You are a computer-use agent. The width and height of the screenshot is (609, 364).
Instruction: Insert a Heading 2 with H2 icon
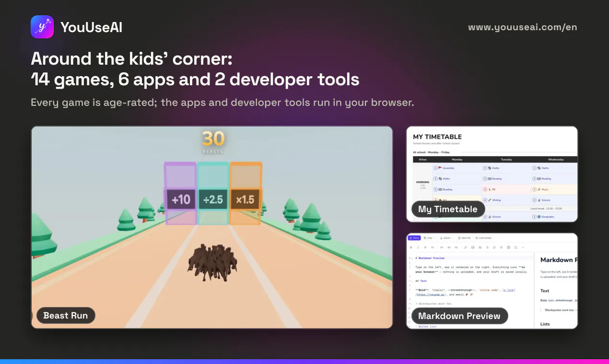pyautogui.click(x=449, y=247)
